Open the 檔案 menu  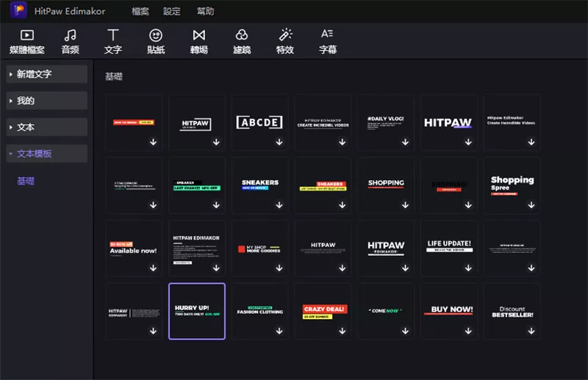click(x=140, y=11)
